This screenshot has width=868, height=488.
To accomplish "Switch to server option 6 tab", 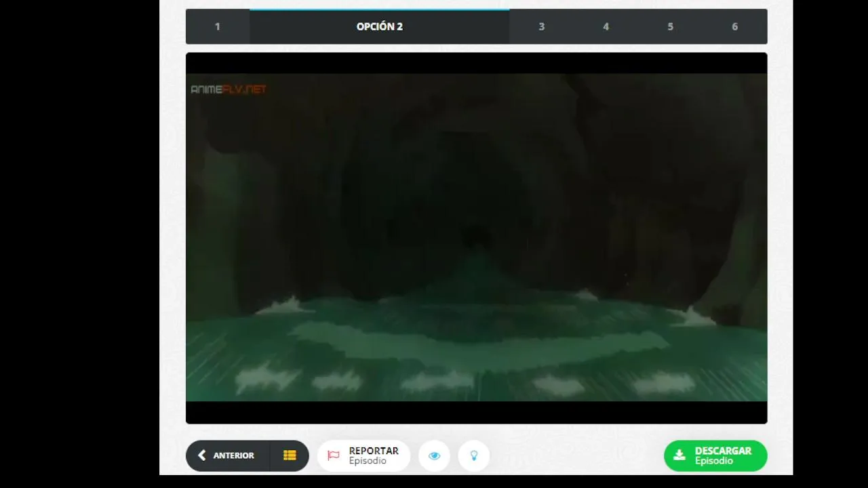I will coord(735,26).
